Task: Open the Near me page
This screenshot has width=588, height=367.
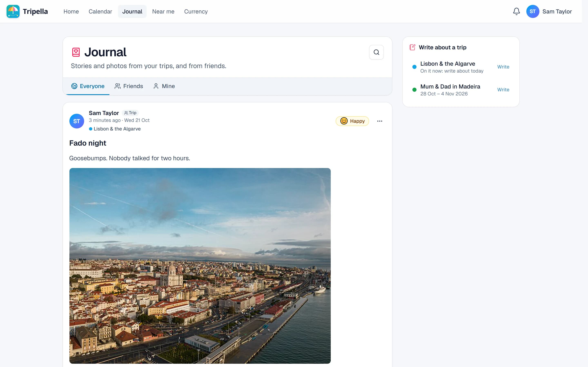Action: click(163, 11)
